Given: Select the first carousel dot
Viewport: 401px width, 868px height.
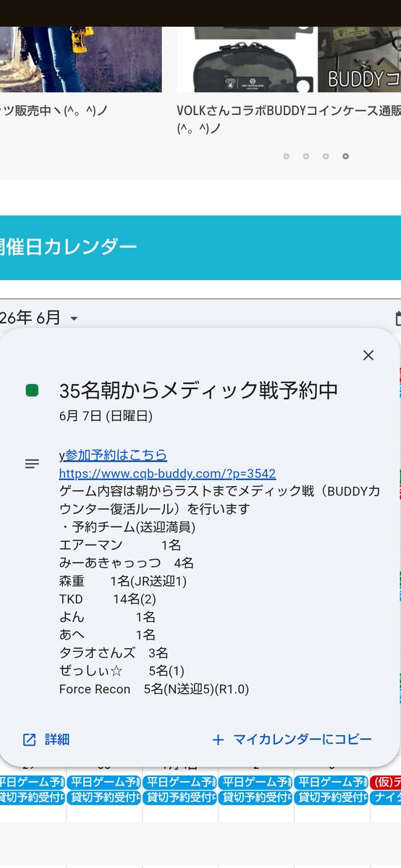Looking at the screenshot, I should (286, 156).
